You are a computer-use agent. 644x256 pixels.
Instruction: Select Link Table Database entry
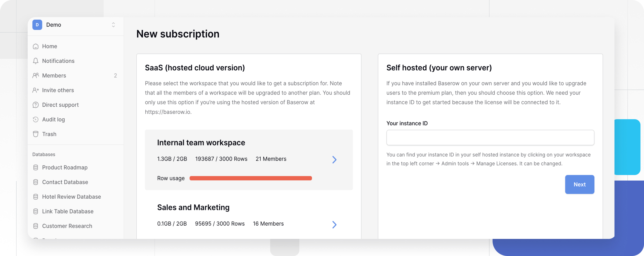pyautogui.click(x=68, y=211)
